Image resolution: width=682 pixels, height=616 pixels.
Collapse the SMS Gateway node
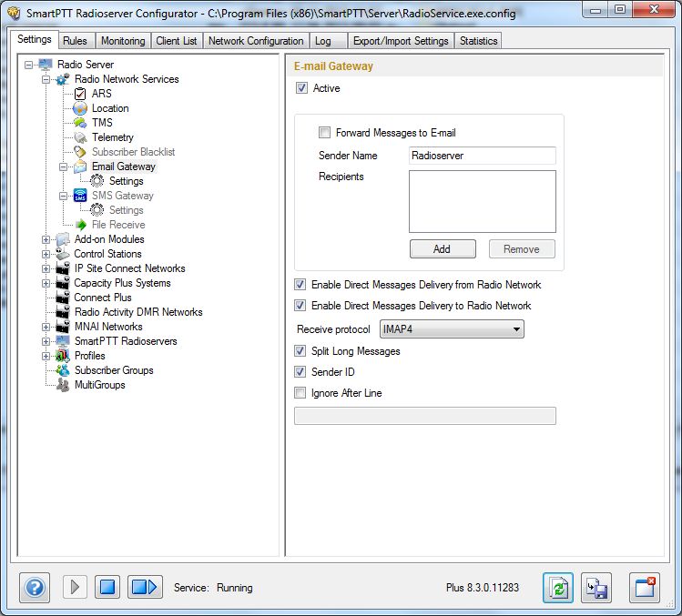[64, 196]
